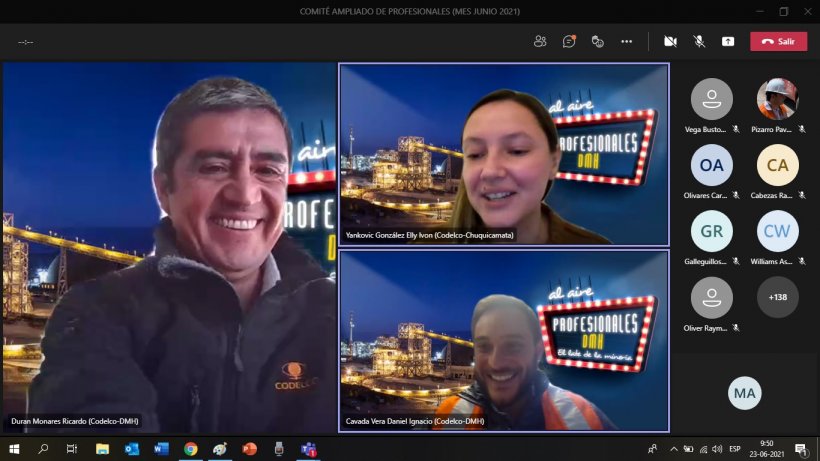
Task: Select OA avatar for Olivares Car
Action: [x=712, y=165]
